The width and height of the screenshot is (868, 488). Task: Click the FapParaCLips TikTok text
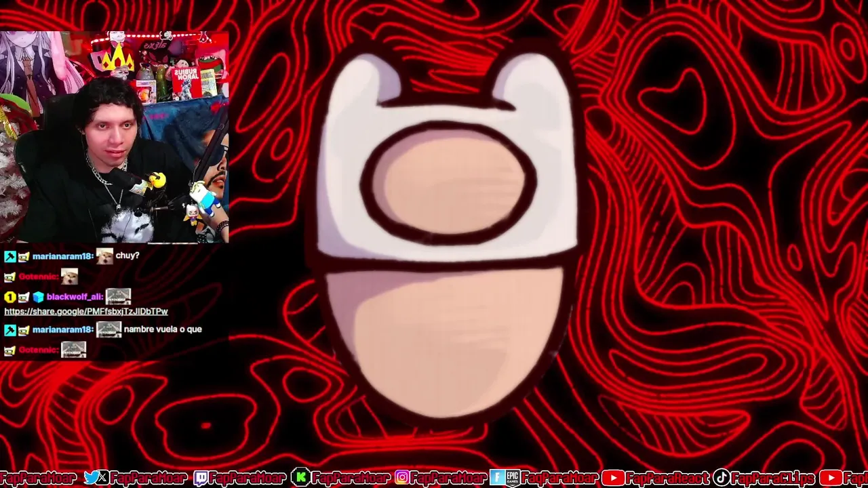773,478
